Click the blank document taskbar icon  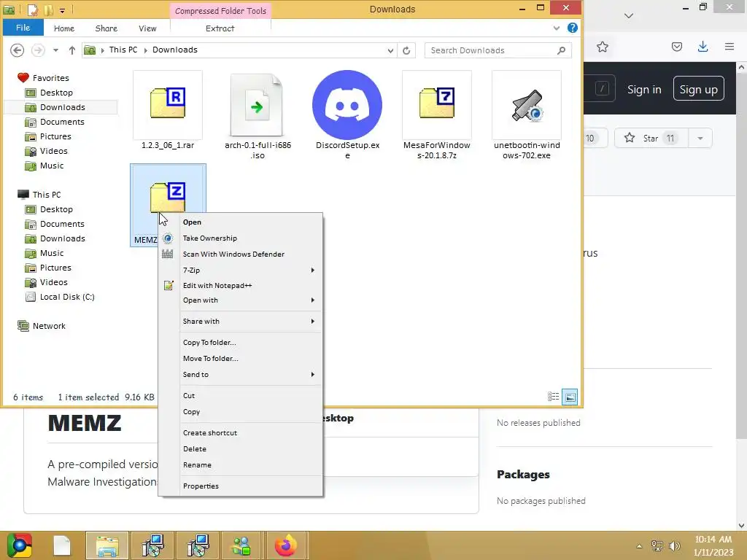click(62, 545)
